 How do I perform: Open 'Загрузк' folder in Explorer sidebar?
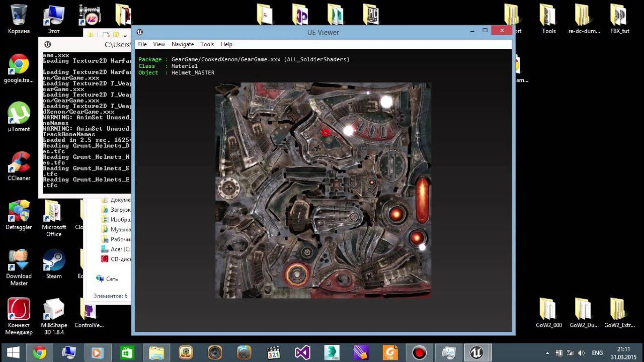(x=116, y=210)
